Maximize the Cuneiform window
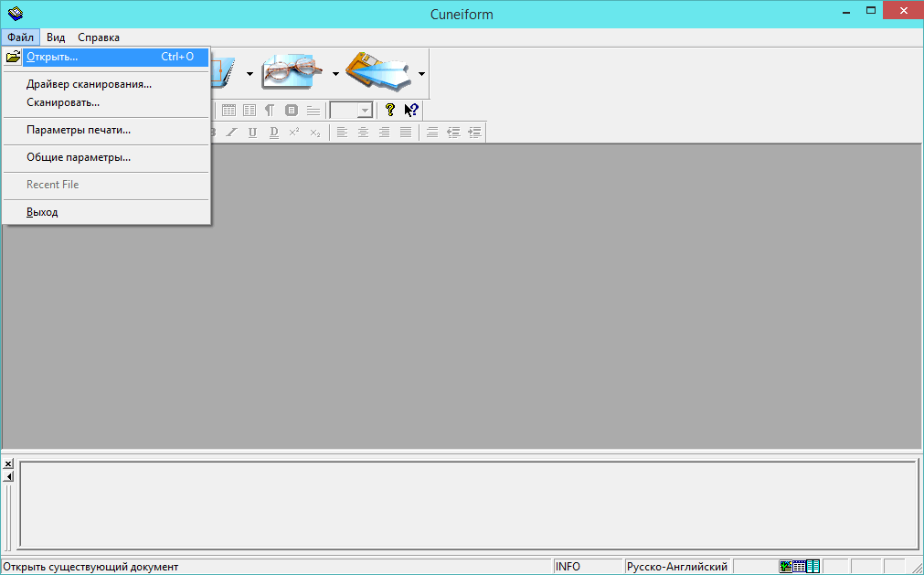Viewport: 924px width, 575px height. pos(871,11)
